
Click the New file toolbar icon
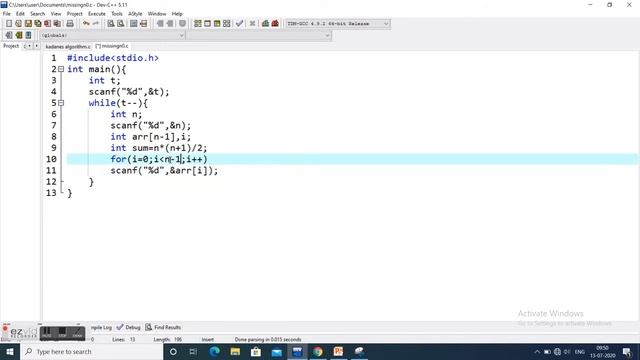(9, 24)
